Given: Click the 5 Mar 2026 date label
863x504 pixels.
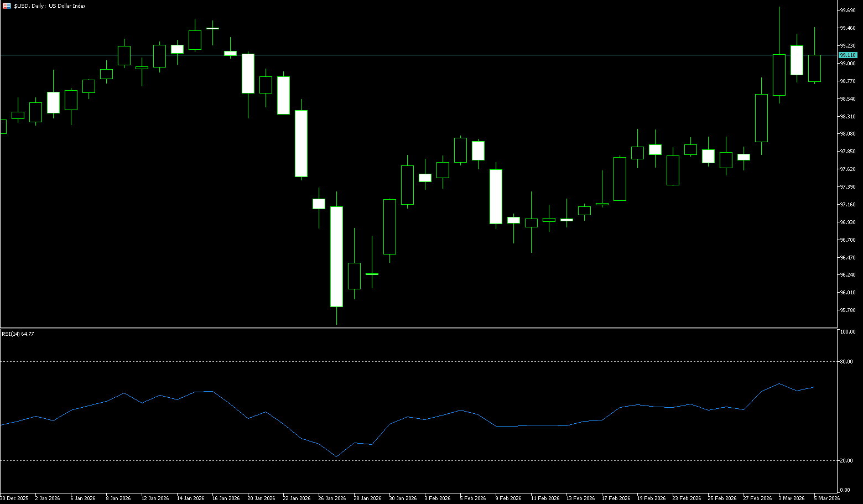Looking at the screenshot, I should pos(826,498).
